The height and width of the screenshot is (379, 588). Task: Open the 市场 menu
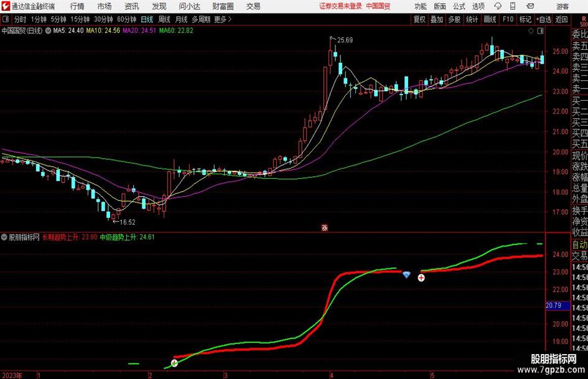(105, 6)
